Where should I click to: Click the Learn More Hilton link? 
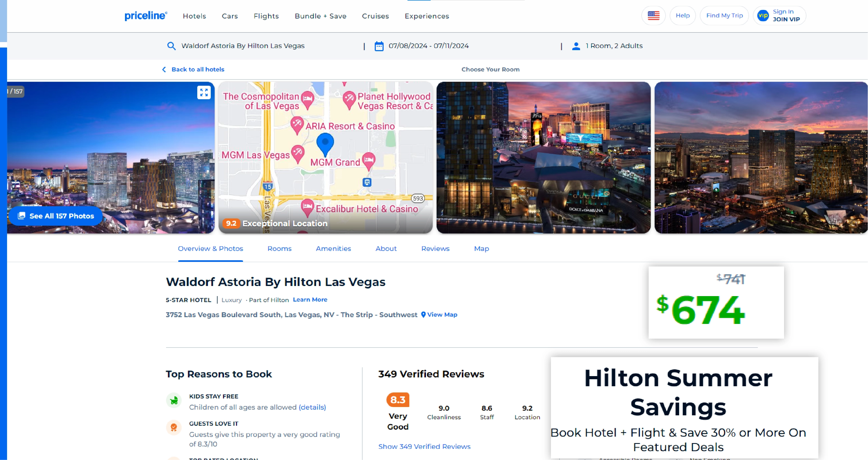point(310,300)
